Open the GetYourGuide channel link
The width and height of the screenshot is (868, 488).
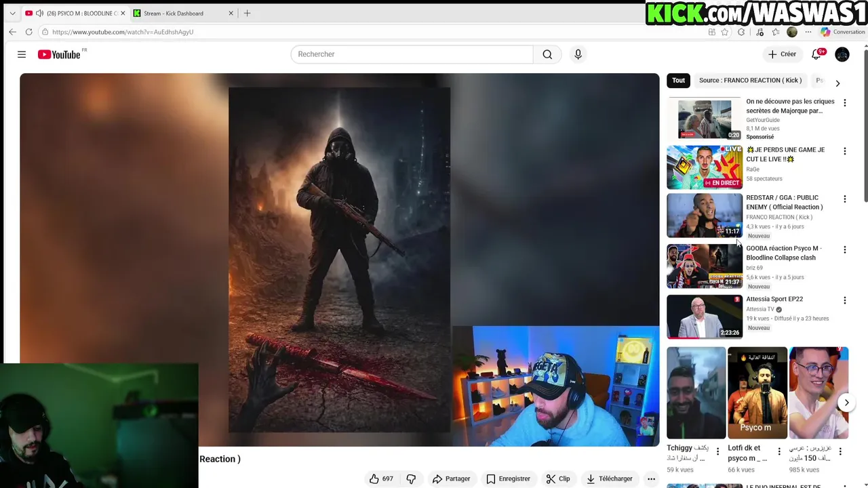763,120
